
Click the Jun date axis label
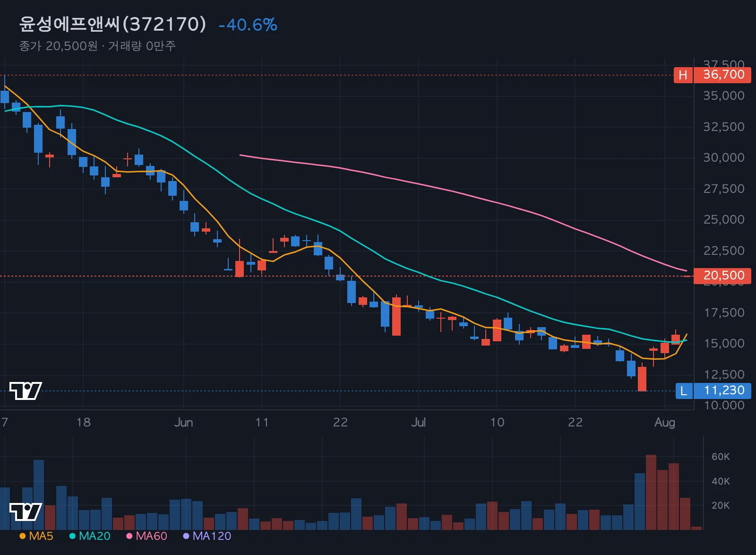click(183, 422)
